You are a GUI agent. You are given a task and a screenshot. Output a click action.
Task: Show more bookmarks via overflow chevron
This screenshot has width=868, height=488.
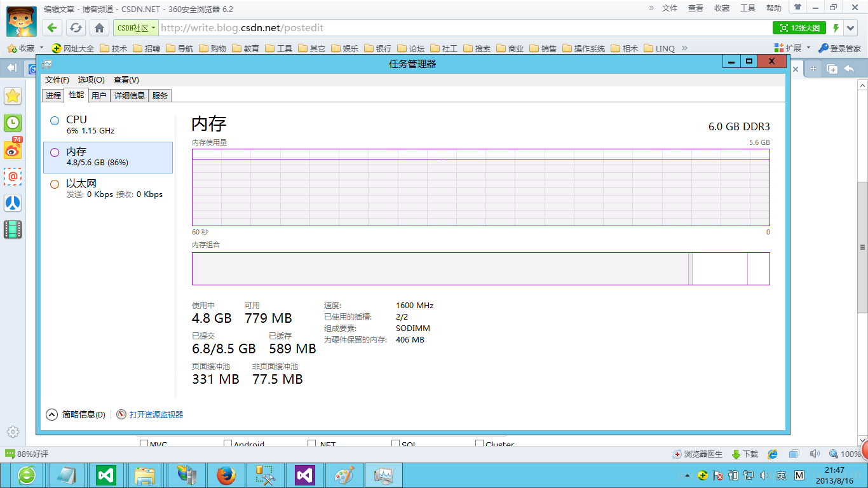click(x=685, y=48)
